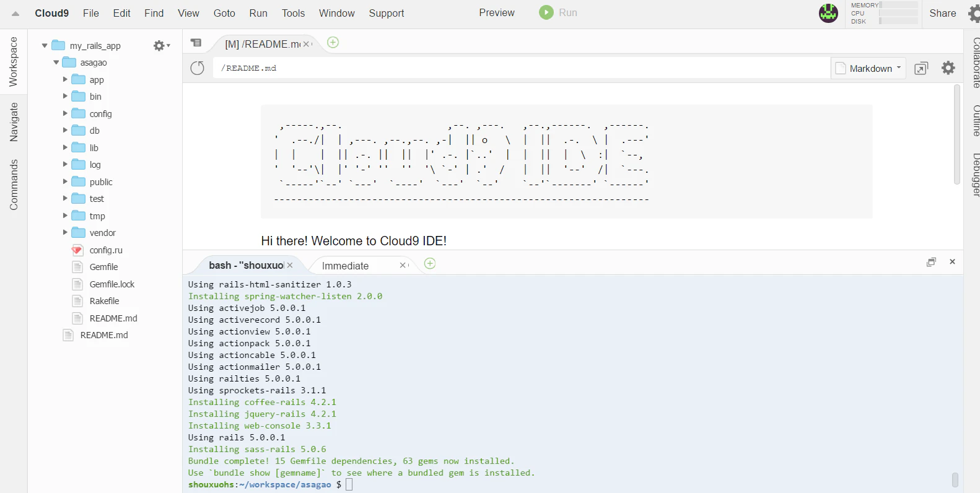Image resolution: width=980 pixels, height=493 pixels.
Task: Close the README.md editor tab
Action: [x=306, y=44]
